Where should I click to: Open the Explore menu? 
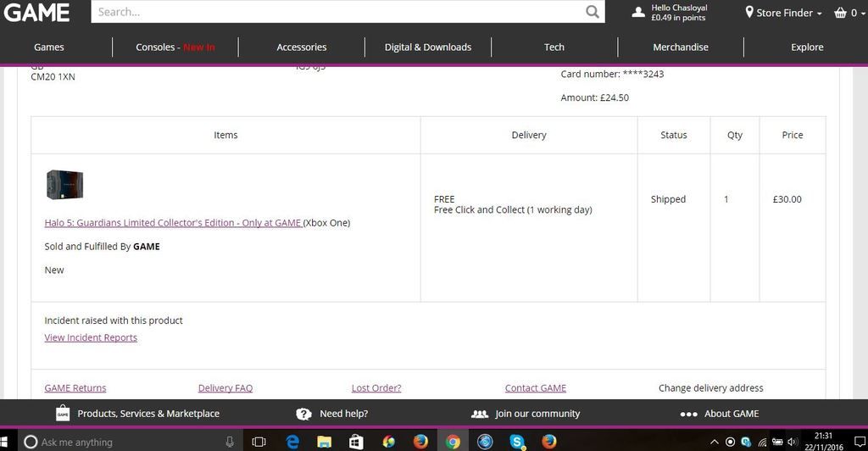[x=807, y=47]
